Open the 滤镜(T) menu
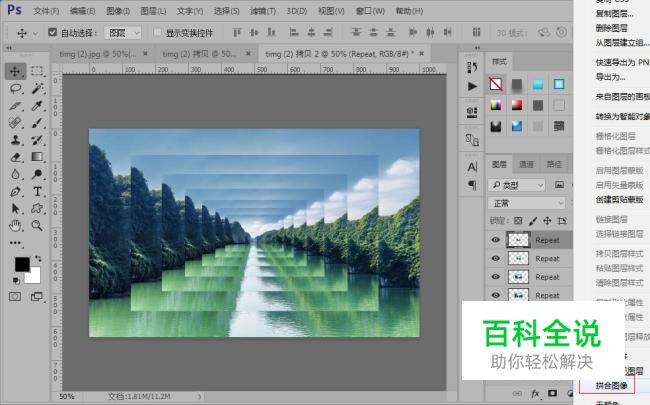The image size is (650, 405). coord(263,11)
